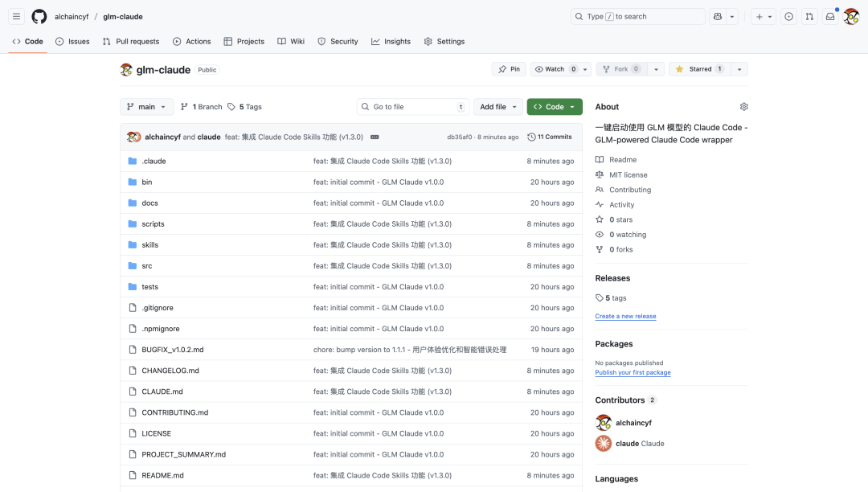The width and height of the screenshot is (868, 492).
Task: Click the LICENSE file icon
Action: coord(133,433)
